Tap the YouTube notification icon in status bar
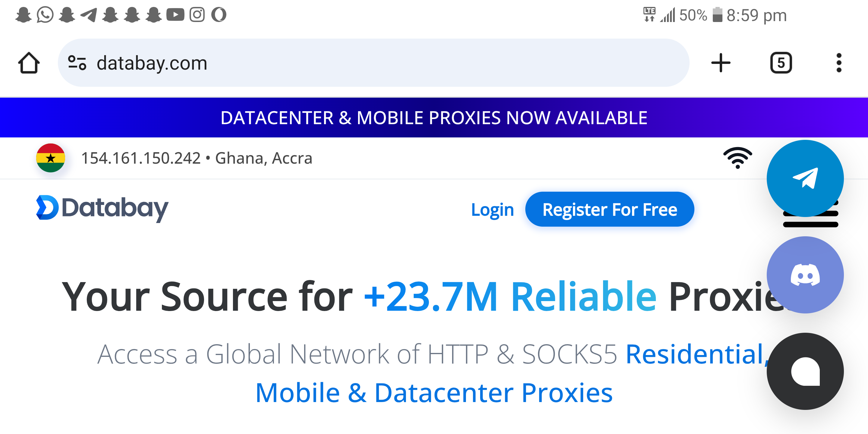 pos(175,15)
